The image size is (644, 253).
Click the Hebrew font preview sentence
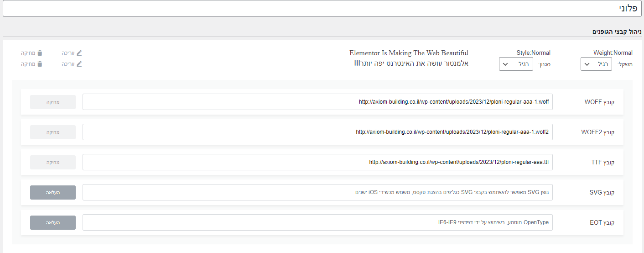(x=411, y=63)
